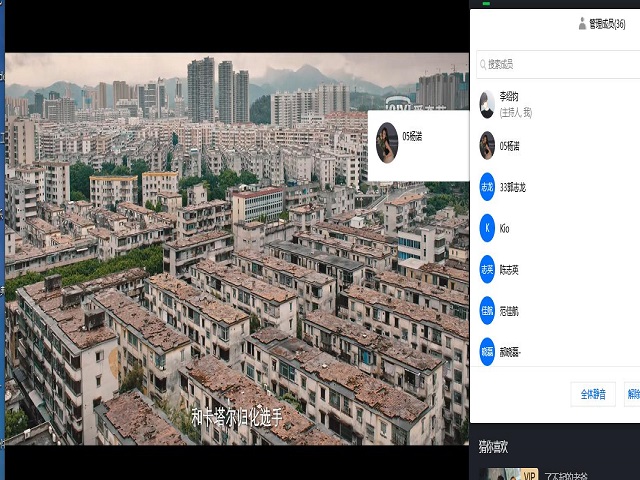640x480 pixels.
Task: Click 05杨诺 avatar in floating video card
Action: (x=387, y=143)
